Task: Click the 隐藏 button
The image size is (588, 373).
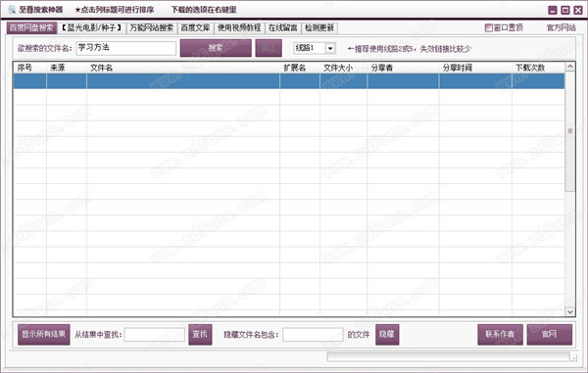Action: point(387,335)
